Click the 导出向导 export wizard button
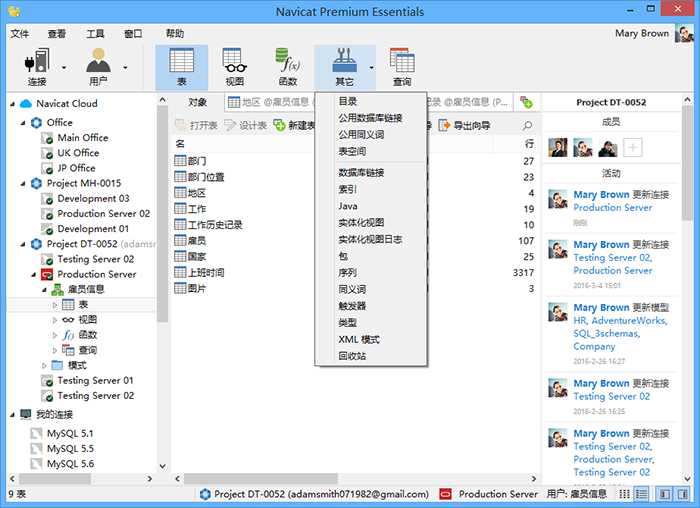This screenshot has width=700, height=508. tap(464, 125)
